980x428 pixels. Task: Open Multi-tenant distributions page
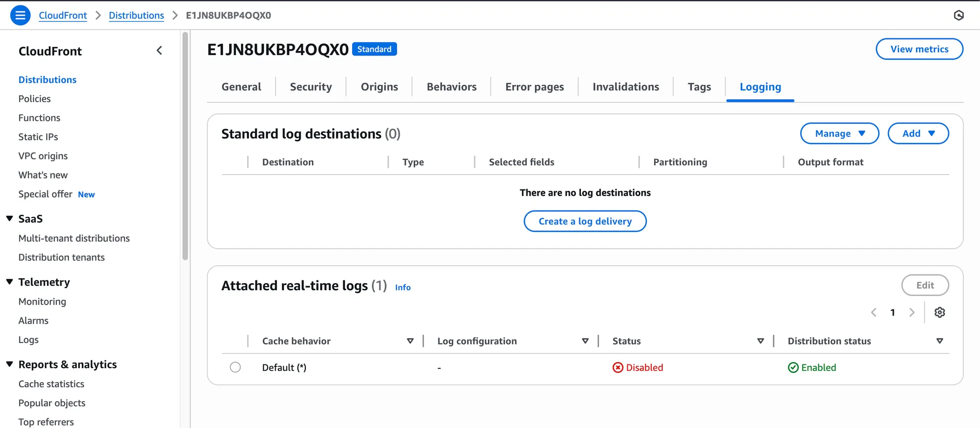pyautogui.click(x=74, y=238)
